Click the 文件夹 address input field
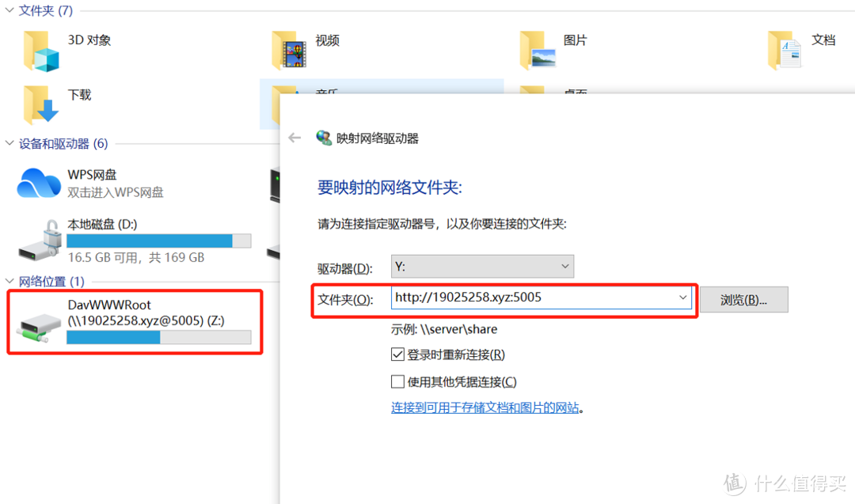The width and height of the screenshot is (855, 504). (x=534, y=297)
